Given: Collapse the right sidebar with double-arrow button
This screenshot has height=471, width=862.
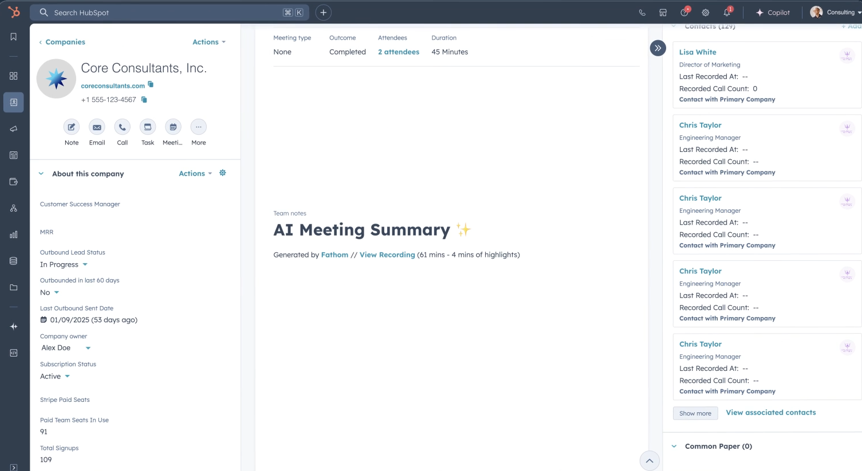Looking at the screenshot, I should [657, 48].
